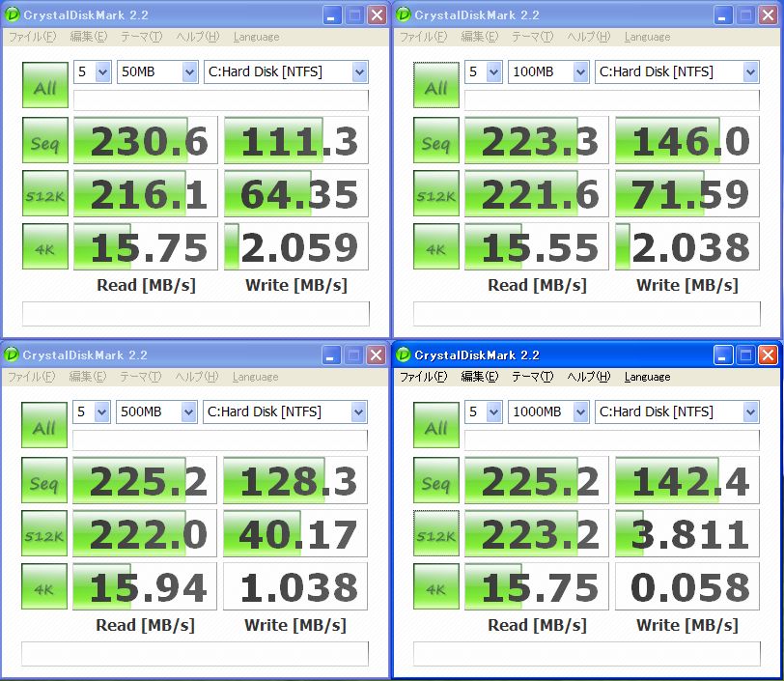Start the Seq test in the 50MB window

[x=45, y=140]
